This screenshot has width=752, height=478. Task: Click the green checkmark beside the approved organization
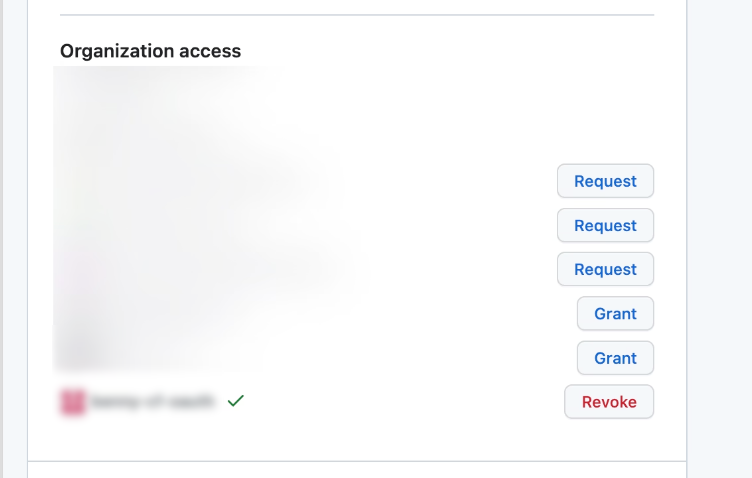[x=236, y=401]
